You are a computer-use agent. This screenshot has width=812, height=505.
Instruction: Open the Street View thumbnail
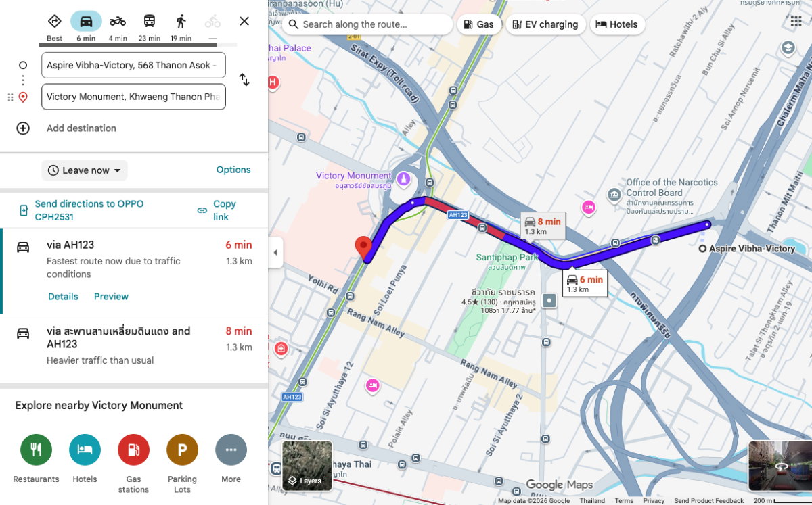click(x=780, y=466)
